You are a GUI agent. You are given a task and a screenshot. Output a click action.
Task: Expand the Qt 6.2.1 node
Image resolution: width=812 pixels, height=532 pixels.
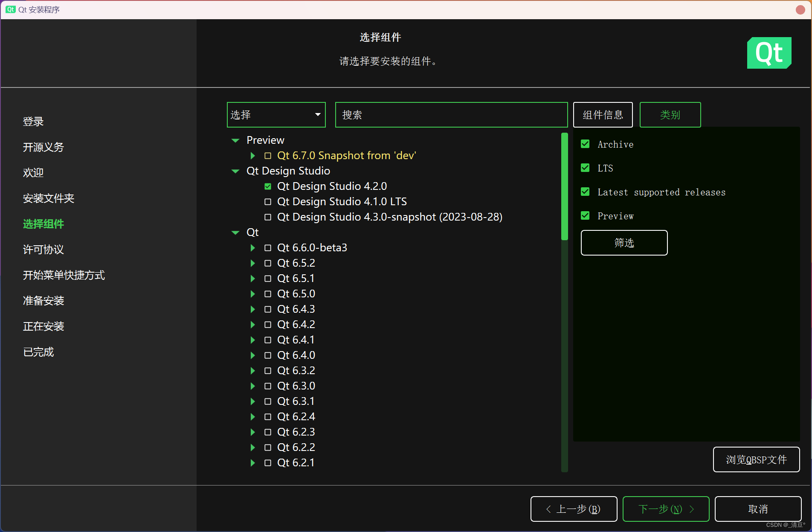(252, 463)
